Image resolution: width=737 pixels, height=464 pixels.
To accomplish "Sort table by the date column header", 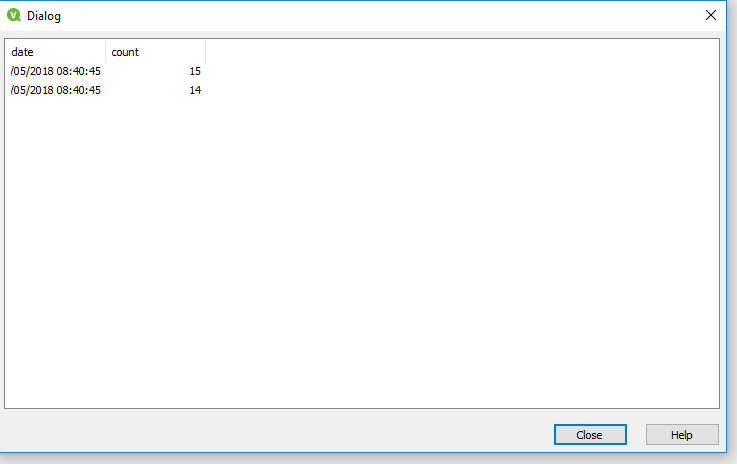I will pos(55,52).
